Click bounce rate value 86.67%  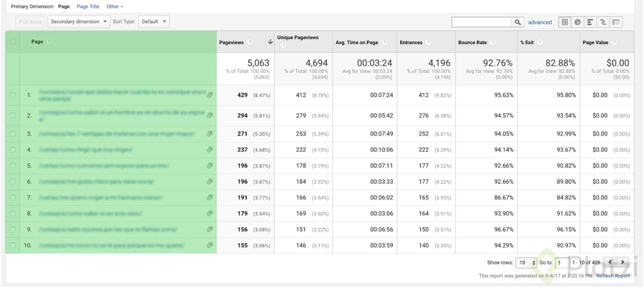tap(504, 198)
